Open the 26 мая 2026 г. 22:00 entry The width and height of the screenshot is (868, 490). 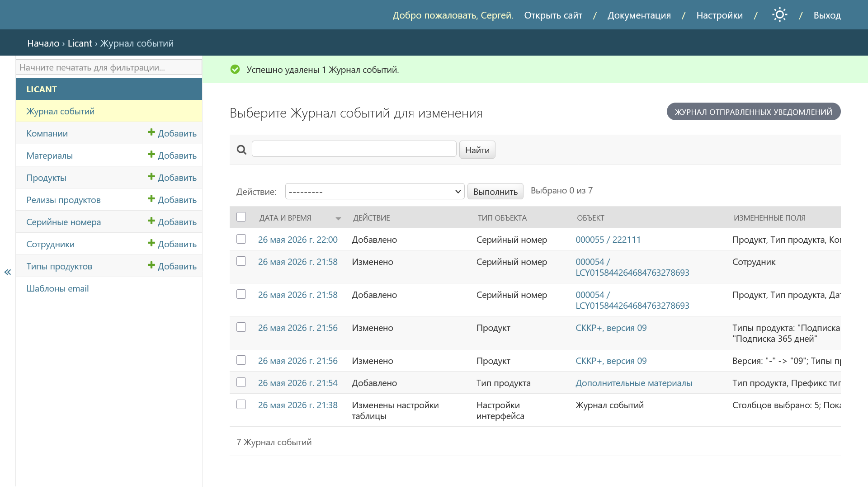[x=298, y=240]
